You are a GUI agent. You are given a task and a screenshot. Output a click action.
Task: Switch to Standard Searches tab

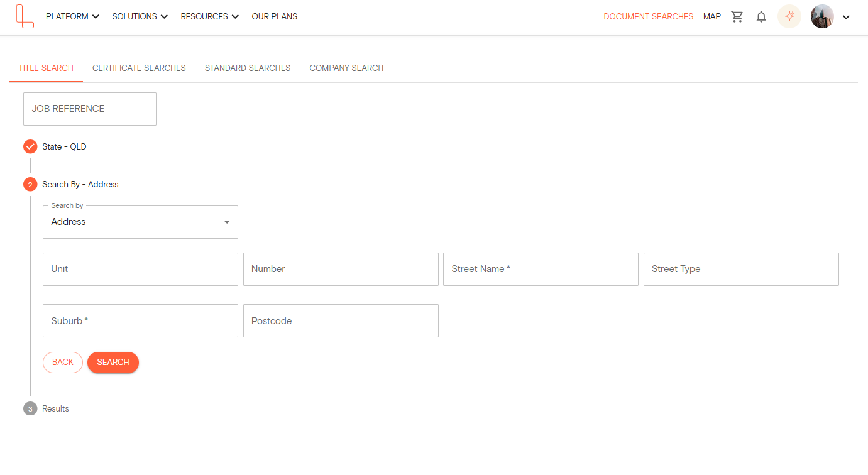pyautogui.click(x=248, y=68)
